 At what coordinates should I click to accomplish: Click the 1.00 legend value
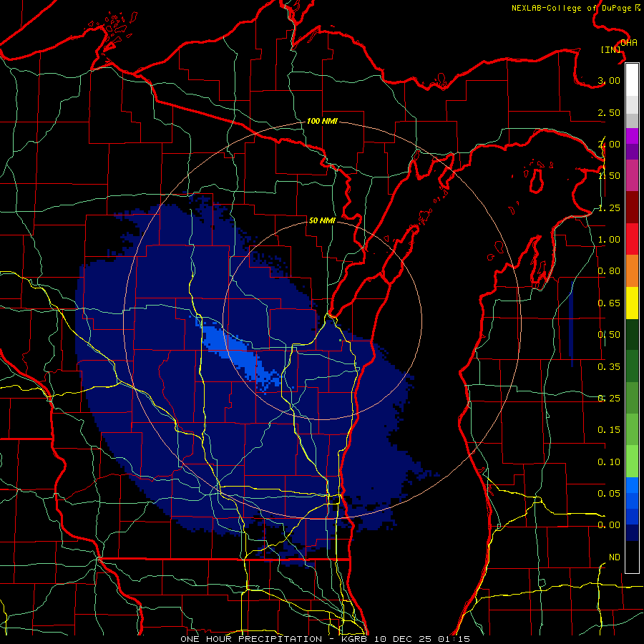pos(609,240)
